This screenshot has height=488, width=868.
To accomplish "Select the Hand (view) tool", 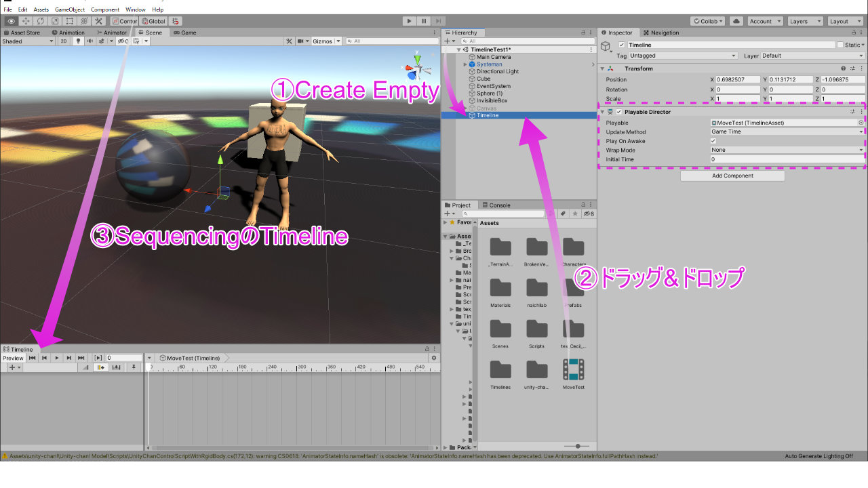I will coord(12,21).
